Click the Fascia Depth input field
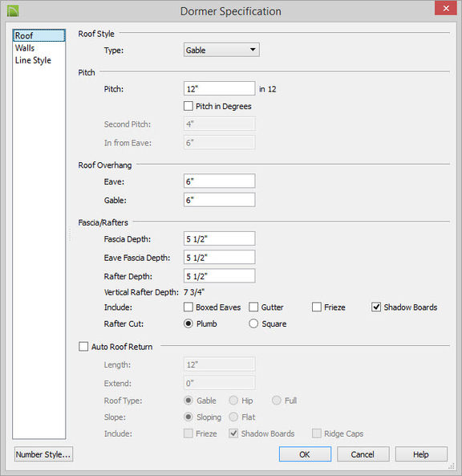The height and width of the screenshot is (476, 462). (219, 238)
